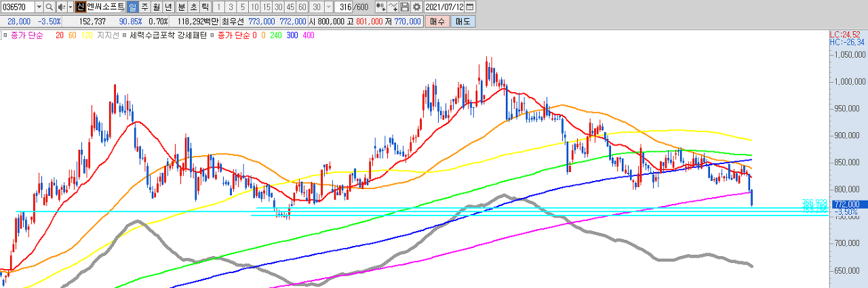
Task: Select the 일 daily chart period
Action: tap(133, 7)
